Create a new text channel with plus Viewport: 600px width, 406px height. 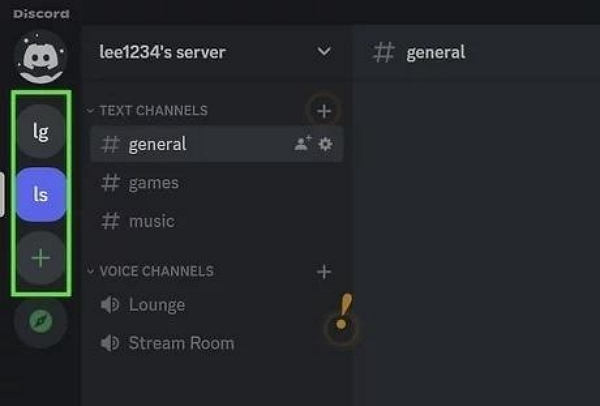click(x=323, y=111)
